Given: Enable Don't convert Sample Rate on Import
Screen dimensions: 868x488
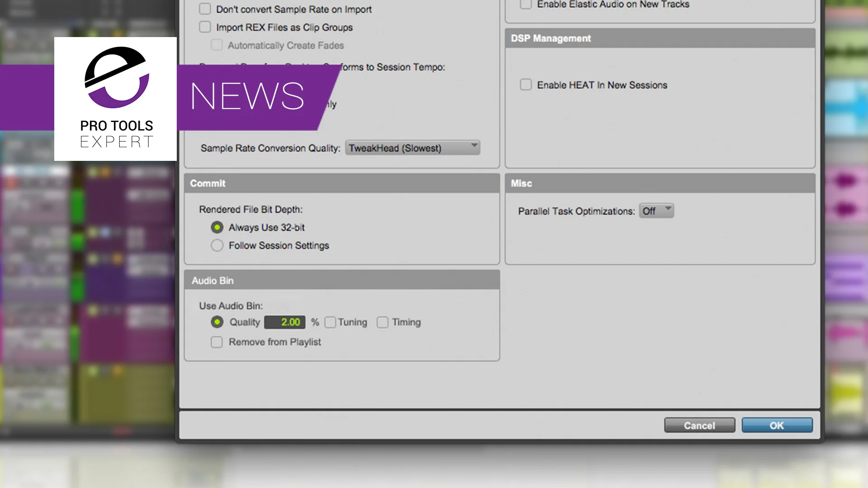Looking at the screenshot, I should pyautogui.click(x=205, y=9).
